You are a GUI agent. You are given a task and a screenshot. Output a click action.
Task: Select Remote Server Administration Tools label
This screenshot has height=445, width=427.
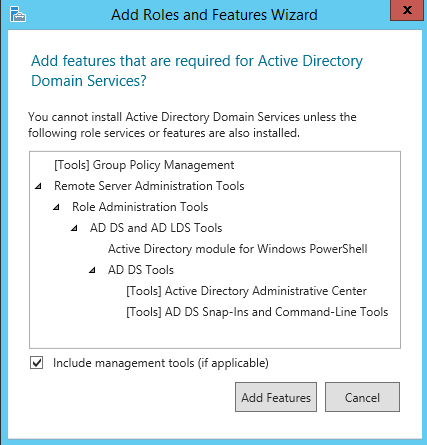tap(149, 186)
